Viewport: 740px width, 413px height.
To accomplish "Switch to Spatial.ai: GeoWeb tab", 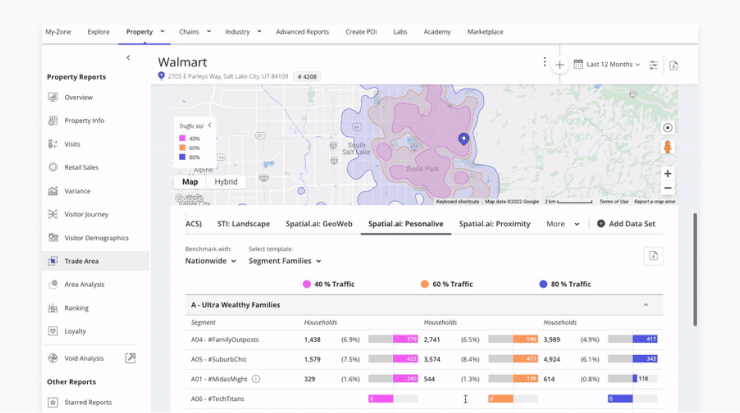I will 319,224.
